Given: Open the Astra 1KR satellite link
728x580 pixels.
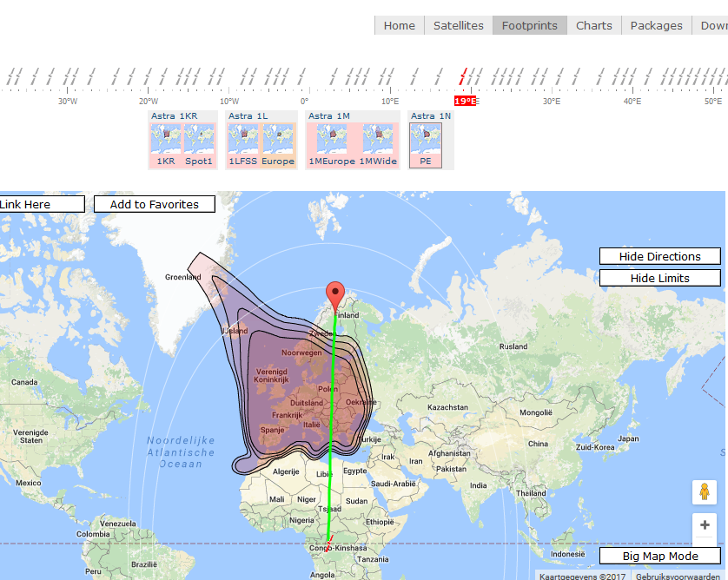Looking at the screenshot, I should [x=174, y=116].
